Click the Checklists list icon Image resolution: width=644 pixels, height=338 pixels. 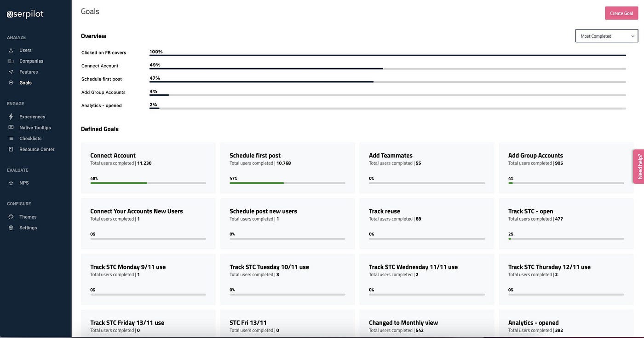11,138
